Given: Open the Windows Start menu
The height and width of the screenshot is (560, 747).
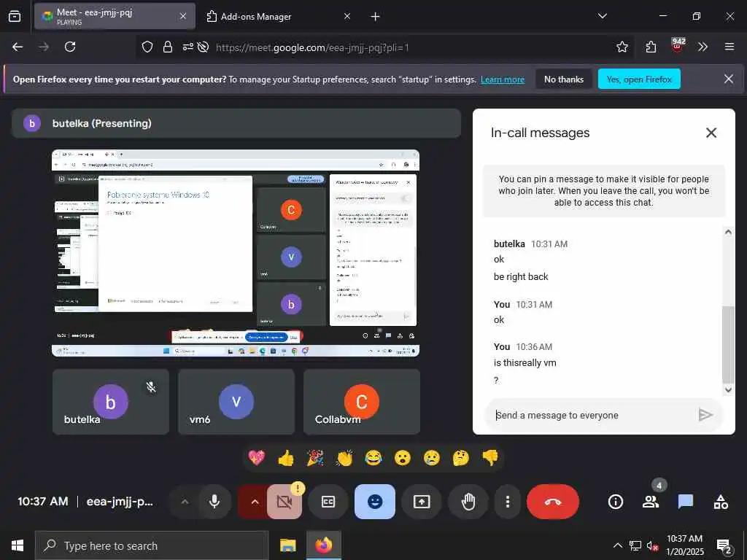Looking at the screenshot, I should click(x=18, y=545).
